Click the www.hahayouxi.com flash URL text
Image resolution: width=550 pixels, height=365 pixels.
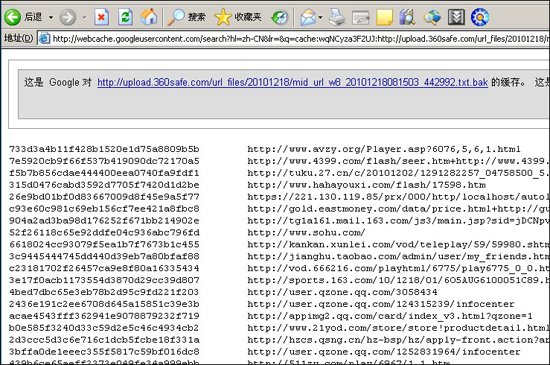click(x=367, y=185)
